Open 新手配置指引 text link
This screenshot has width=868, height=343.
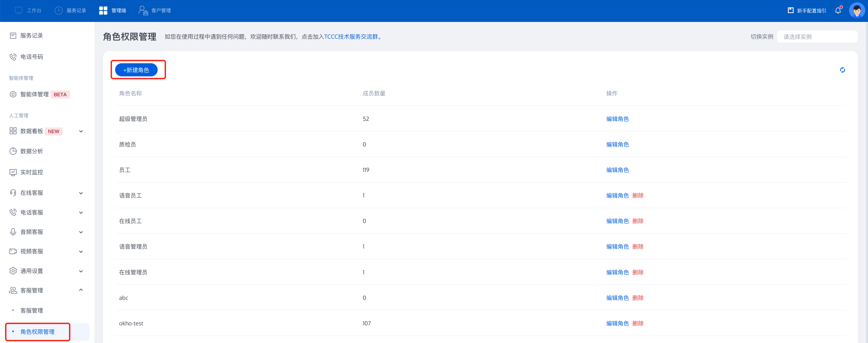pos(811,11)
